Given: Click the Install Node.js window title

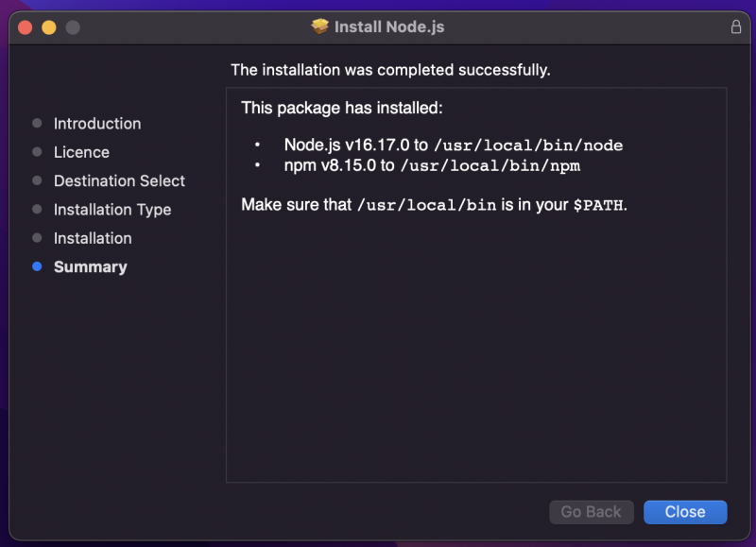Looking at the screenshot, I should 389,27.
